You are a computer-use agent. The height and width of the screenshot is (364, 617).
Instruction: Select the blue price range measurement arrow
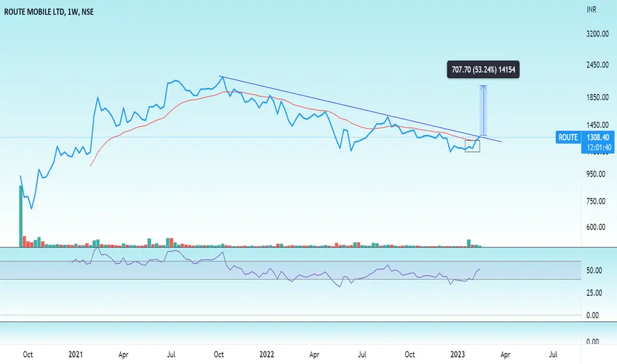pyautogui.click(x=483, y=111)
